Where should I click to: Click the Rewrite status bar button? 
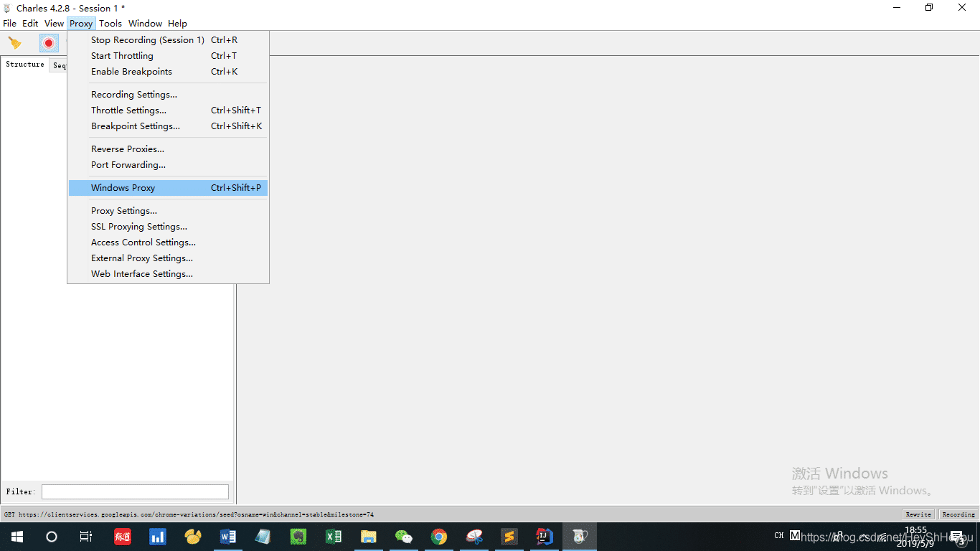coord(918,514)
